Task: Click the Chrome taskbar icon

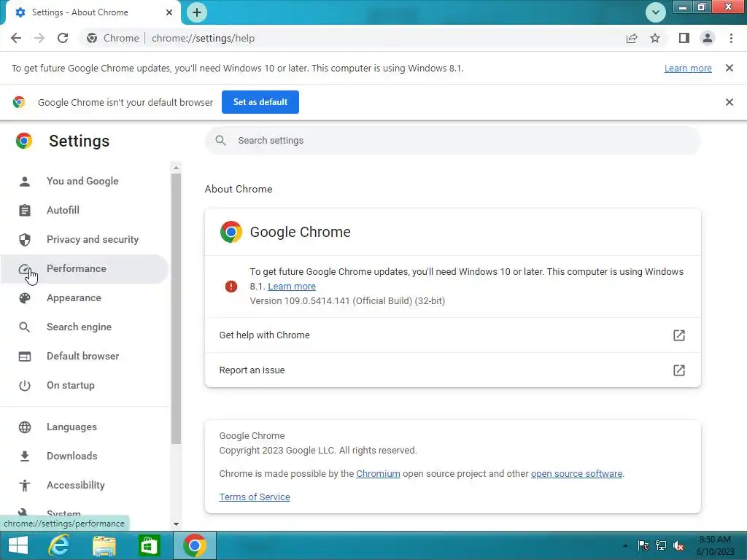Action: pyautogui.click(x=194, y=545)
